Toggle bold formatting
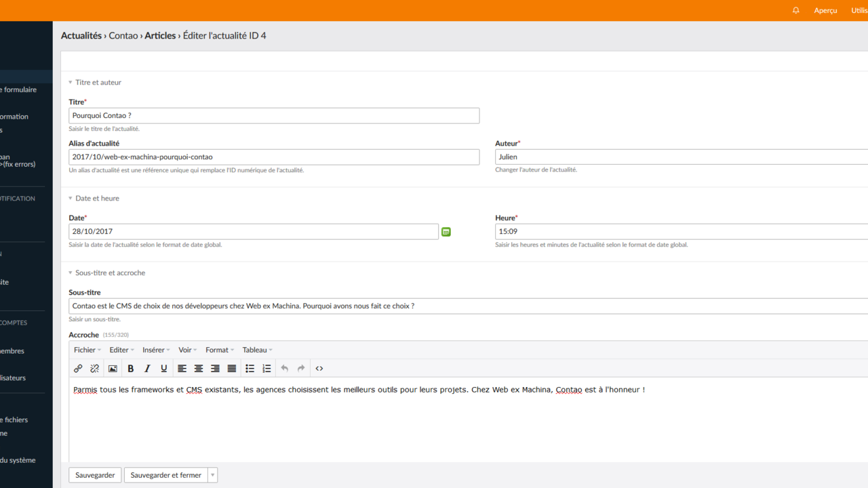 (x=131, y=369)
